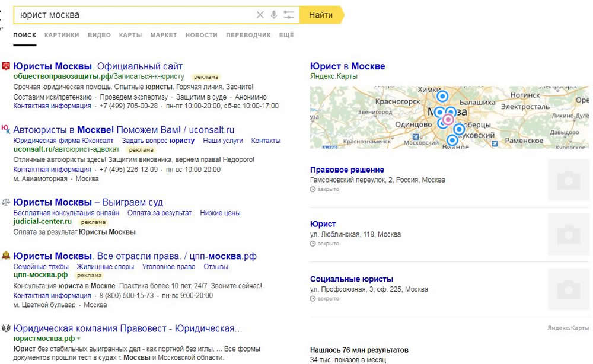Expand the Ещё menu
This screenshot has width=593, height=364.
(286, 35)
